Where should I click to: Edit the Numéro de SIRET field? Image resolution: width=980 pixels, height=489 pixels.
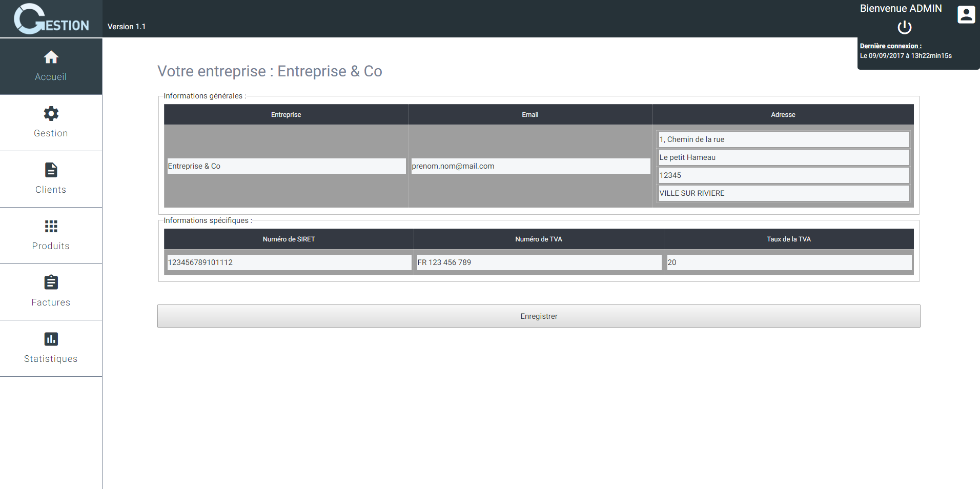click(x=289, y=262)
